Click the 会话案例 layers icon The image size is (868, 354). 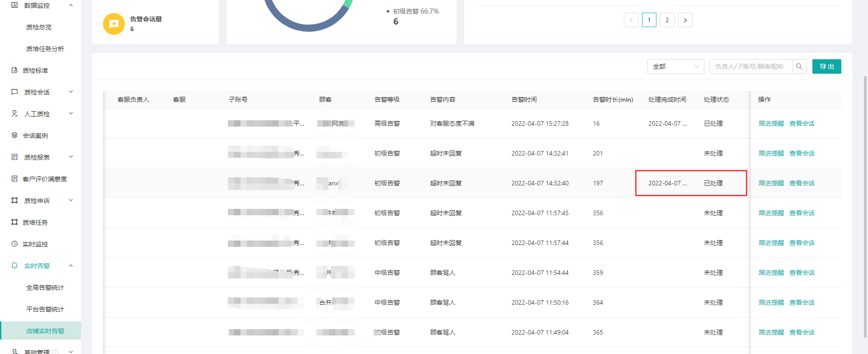point(14,135)
